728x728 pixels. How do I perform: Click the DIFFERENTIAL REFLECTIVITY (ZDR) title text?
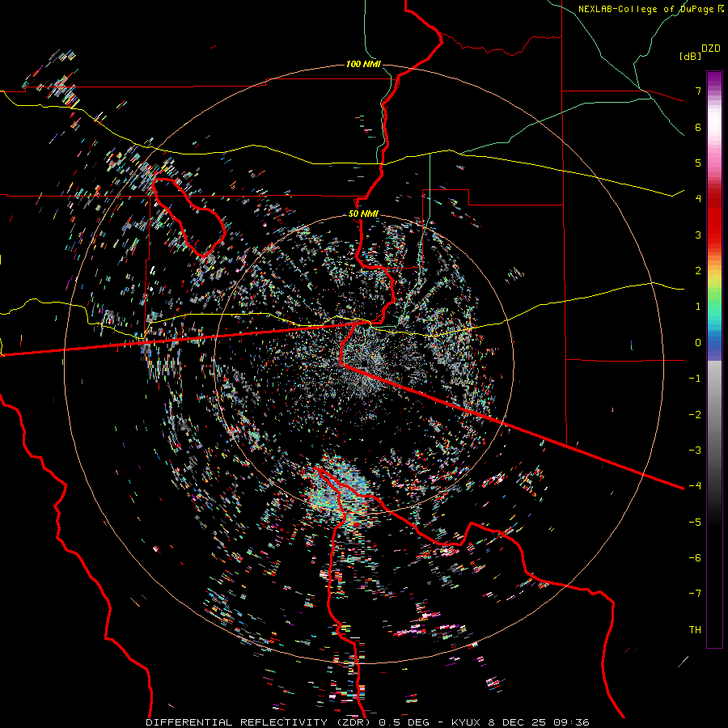click(x=260, y=722)
